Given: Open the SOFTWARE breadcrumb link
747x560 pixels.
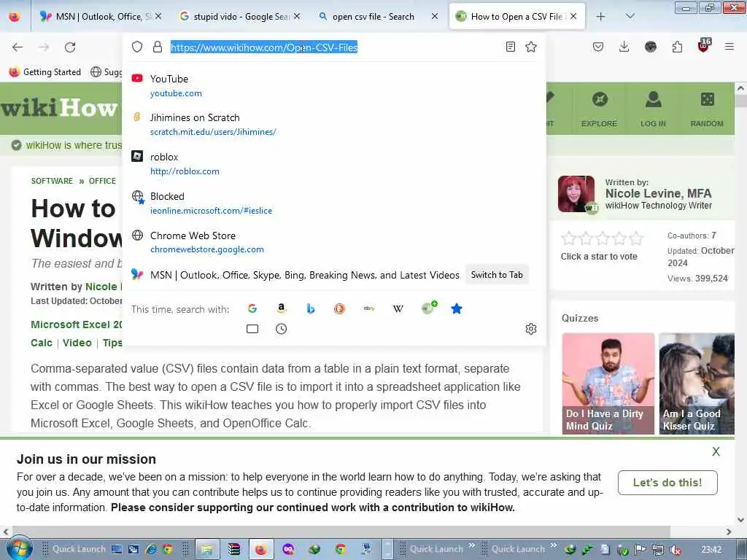Looking at the screenshot, I should [x=52, y=181].
